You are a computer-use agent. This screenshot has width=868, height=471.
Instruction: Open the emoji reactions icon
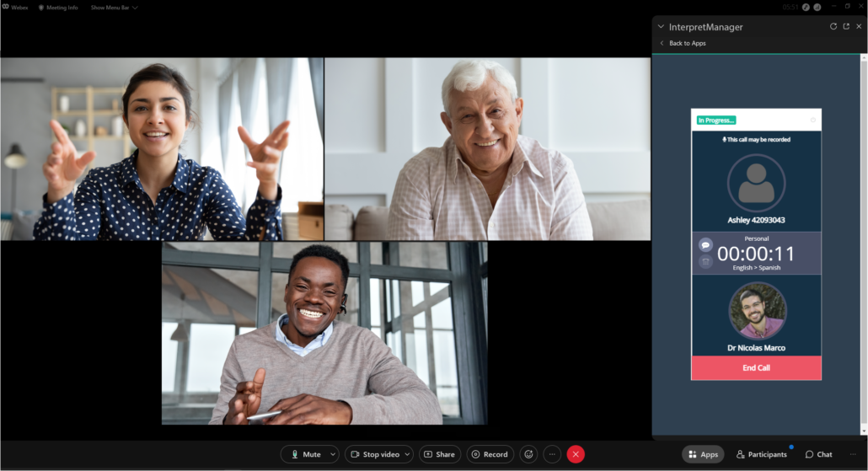coord(528,454)
